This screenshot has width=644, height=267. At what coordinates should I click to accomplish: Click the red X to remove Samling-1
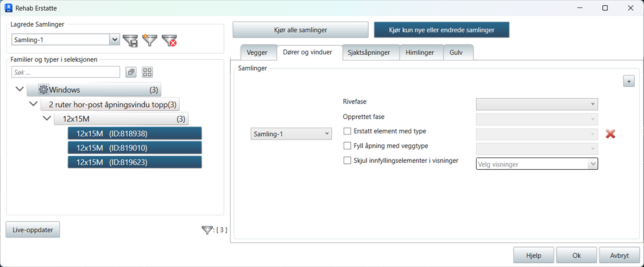(610, 133)
